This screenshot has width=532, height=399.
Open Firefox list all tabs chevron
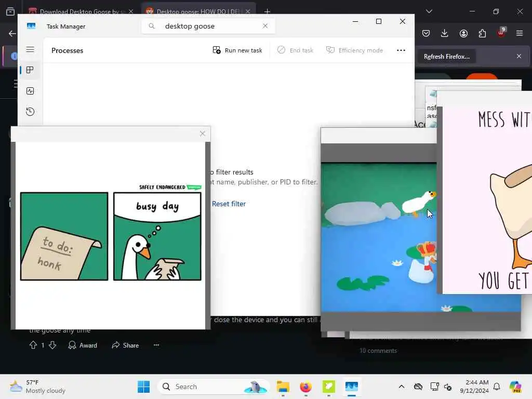click(x=429, y=11)
